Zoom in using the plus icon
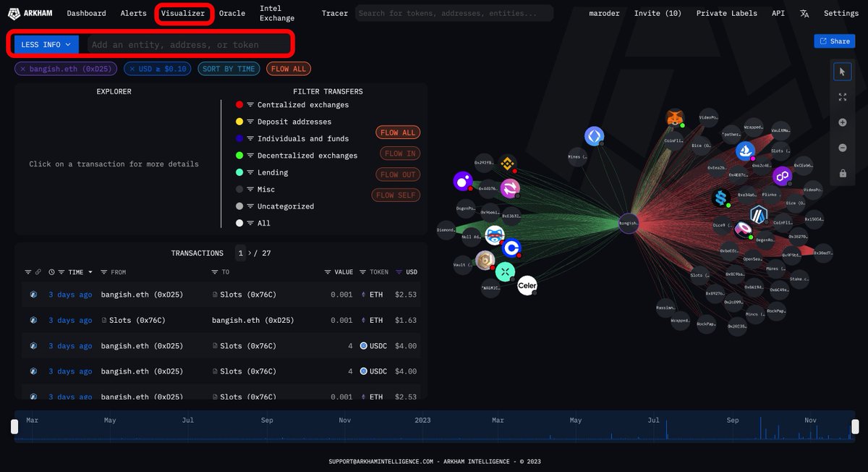Image resolution: width=868 pixels, height=472 pixels. [x=842, y=122]
